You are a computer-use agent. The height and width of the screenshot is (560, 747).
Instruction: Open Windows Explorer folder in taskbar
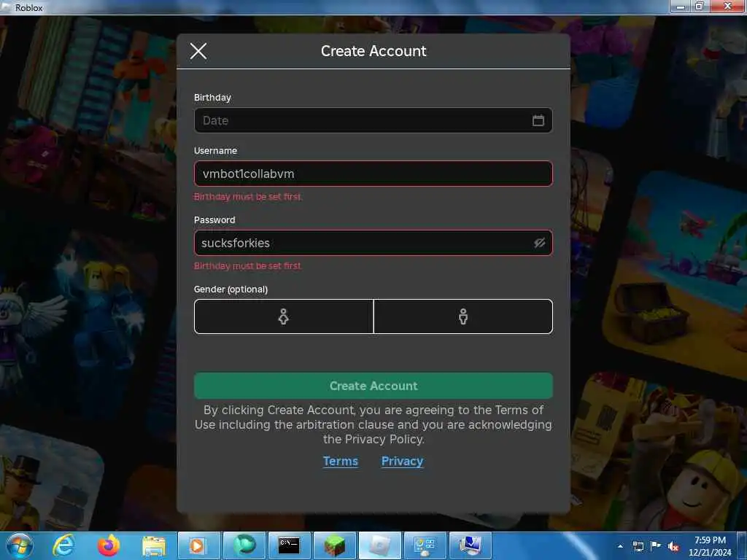[x=153, y=545]
